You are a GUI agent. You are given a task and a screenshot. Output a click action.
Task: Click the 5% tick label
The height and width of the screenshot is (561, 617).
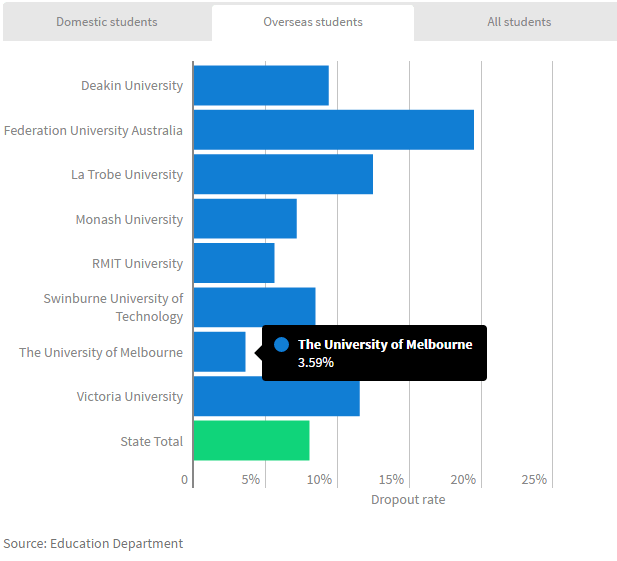click(x=250, y=480)
